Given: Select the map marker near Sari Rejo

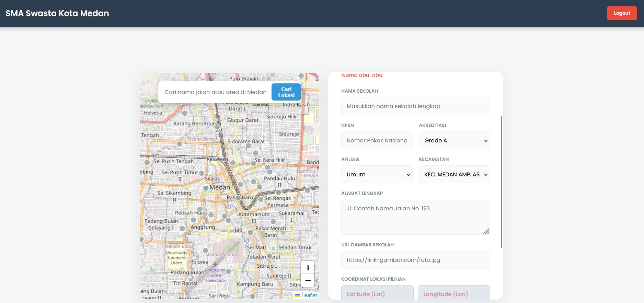Looking at the screenshot, I should click(x=253, y=296).
